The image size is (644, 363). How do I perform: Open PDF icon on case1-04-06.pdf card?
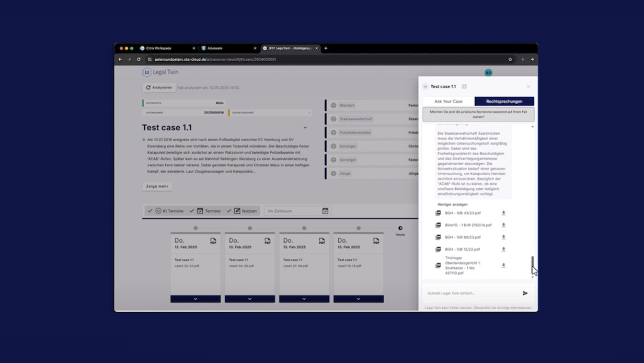tap(268, 241)
